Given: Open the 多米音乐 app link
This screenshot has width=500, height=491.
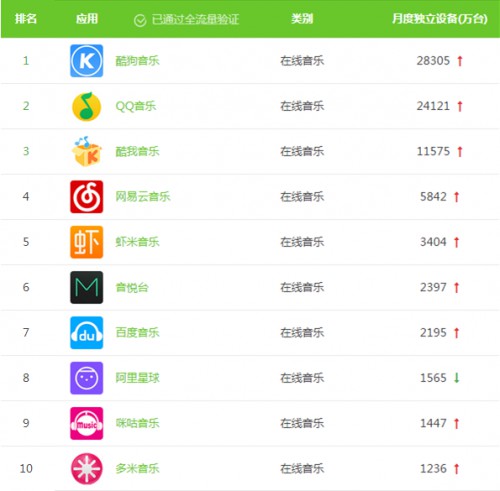Looking at the screenshot, I should point(137,469).
